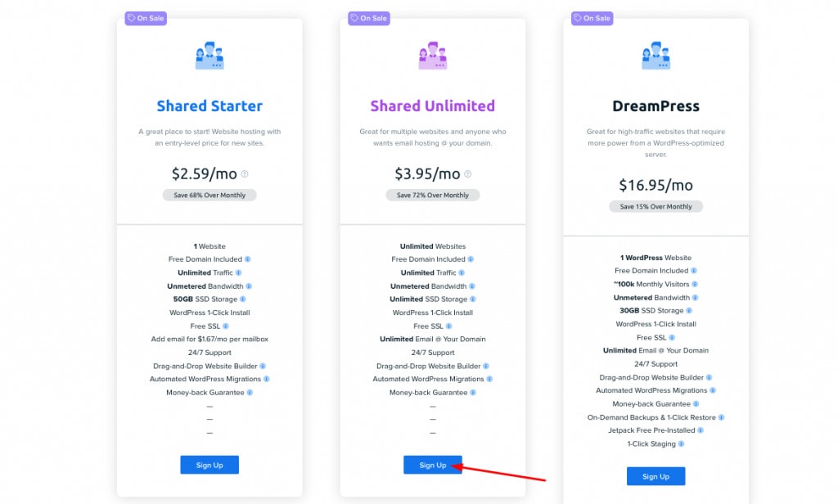Click the Shared Starter plan heading
This screenshot has height=504, width=838.
209,106
